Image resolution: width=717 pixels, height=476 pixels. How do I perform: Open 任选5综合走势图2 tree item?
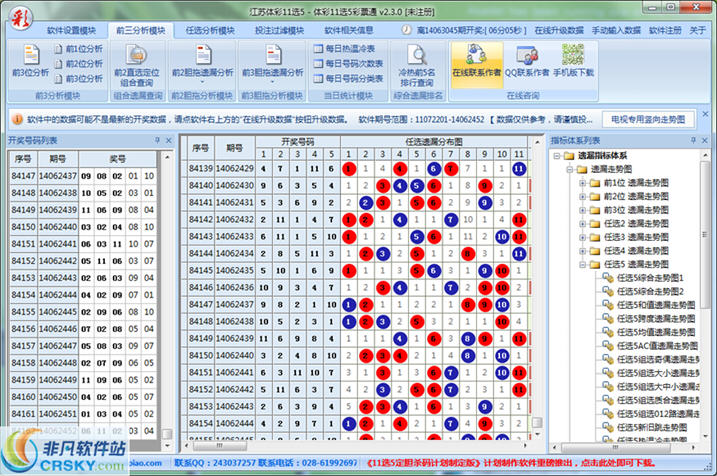point(643,291)
